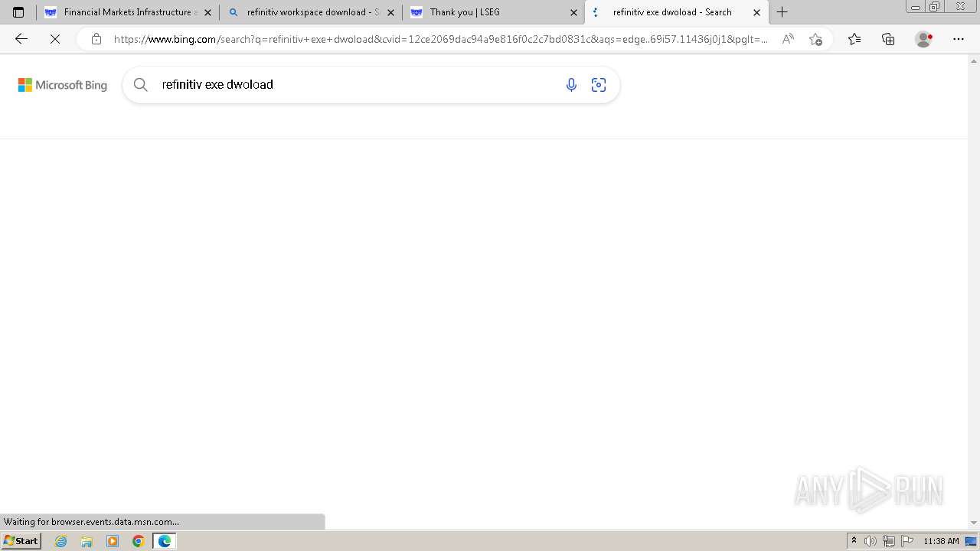Viewport: 980px width, 551px height.
Task: Open a new browser tab
Action: point(782,12)
